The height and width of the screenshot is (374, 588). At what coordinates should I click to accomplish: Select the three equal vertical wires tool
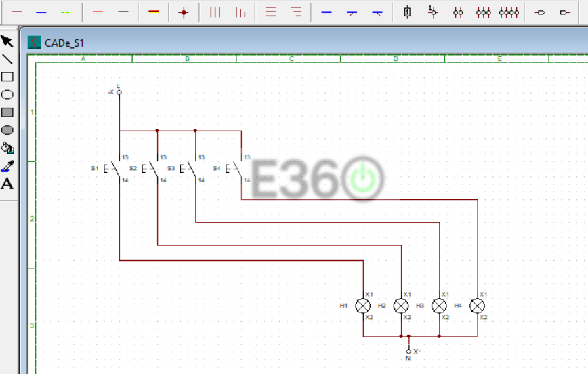[x=215, y=12]
